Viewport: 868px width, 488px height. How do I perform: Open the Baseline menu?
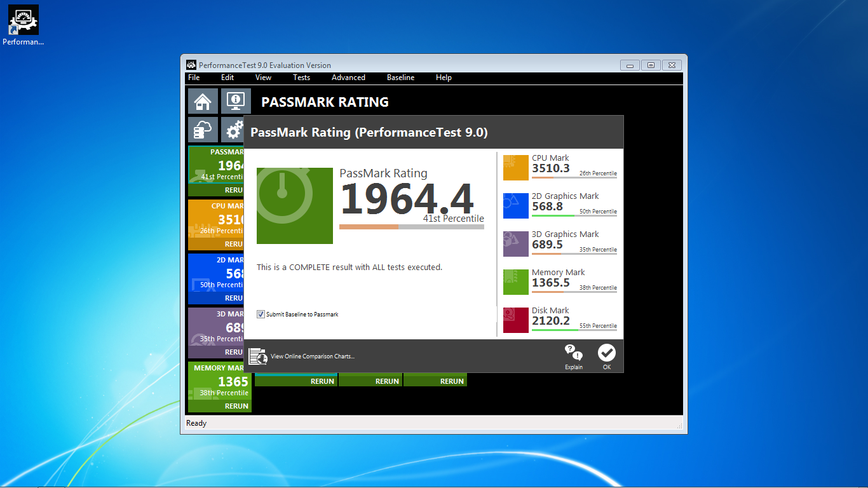[x=400, y=78]
